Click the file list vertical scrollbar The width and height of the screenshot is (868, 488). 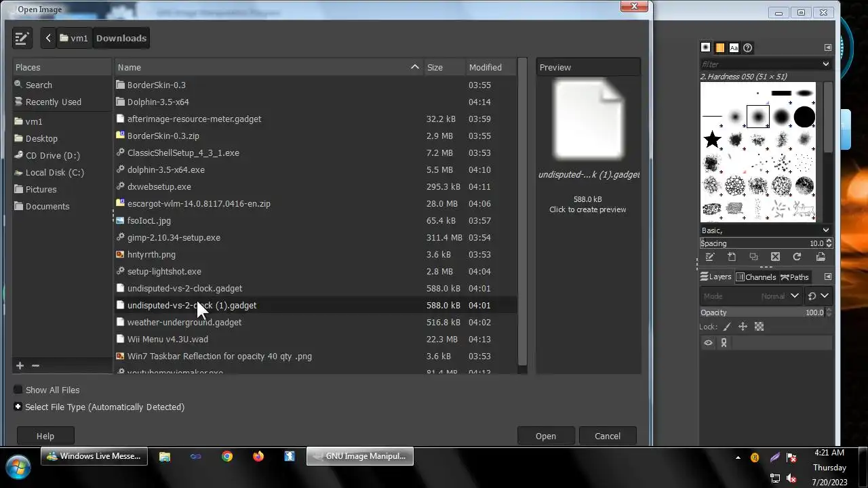(521, 210)
